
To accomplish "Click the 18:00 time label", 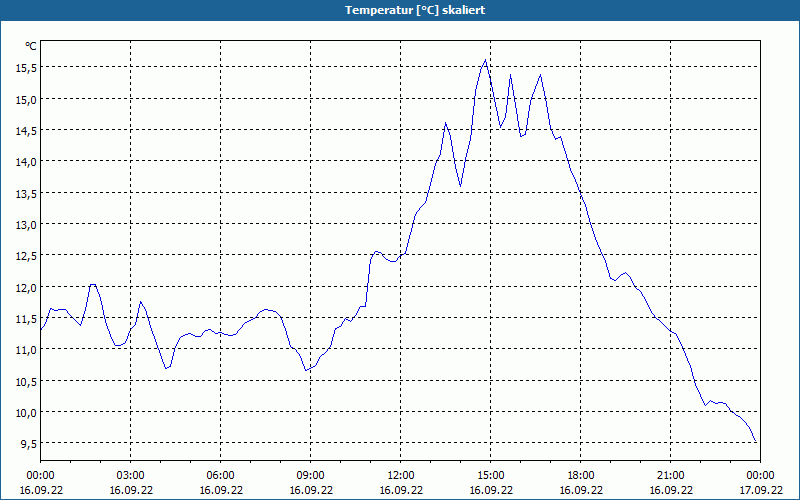I will 581,476.
